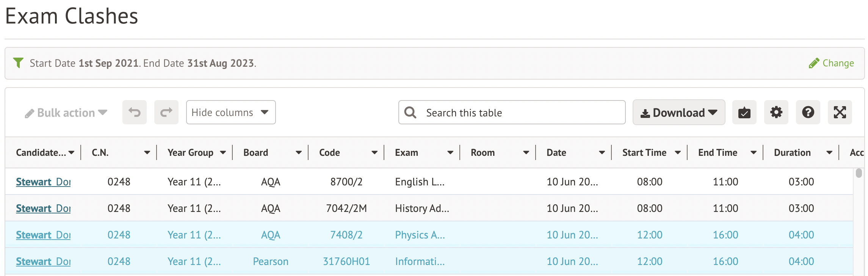
Task: Open Year Group column filter arrow
Action: tap(223, 152)
